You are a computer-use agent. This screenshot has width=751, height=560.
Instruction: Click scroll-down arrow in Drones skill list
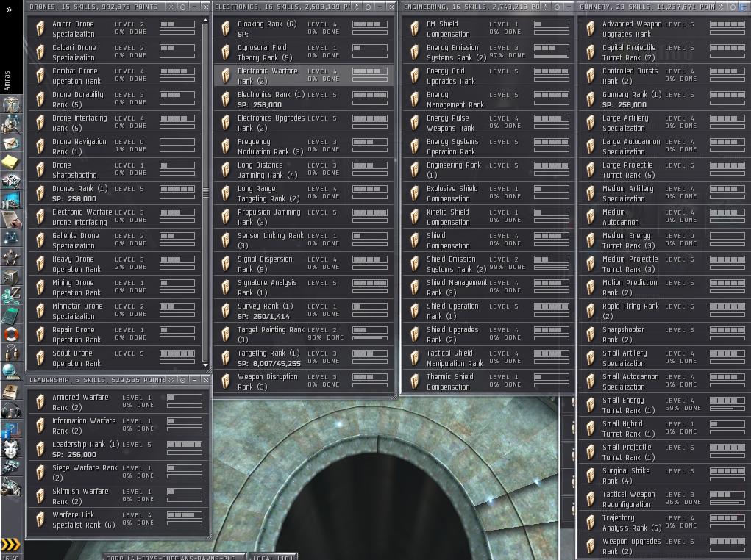[x=205, y=365]
